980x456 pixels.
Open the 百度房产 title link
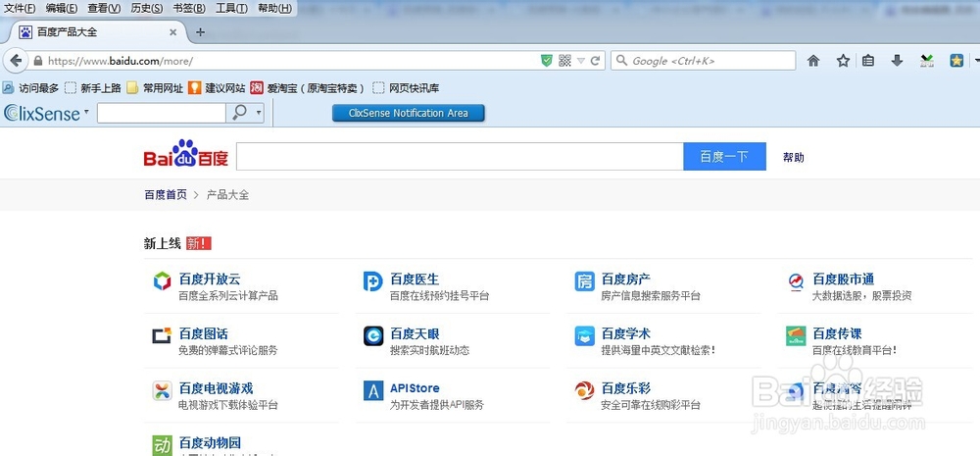[x=625, y=279]
